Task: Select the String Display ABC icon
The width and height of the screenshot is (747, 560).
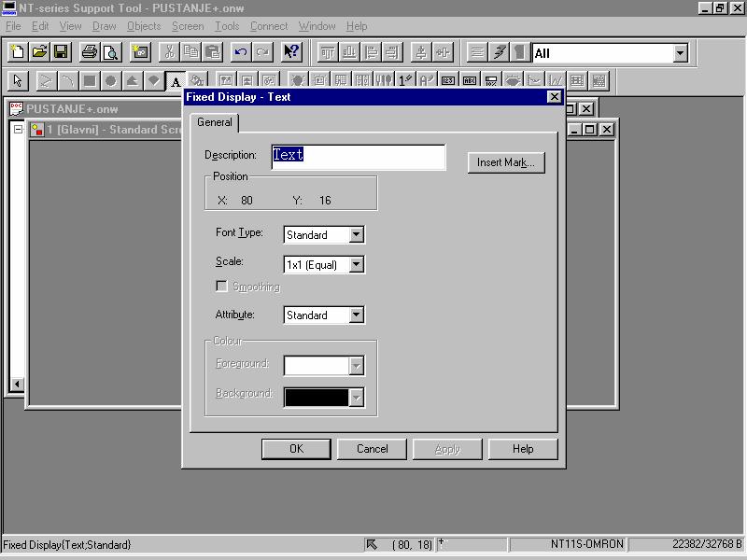Action: coord(470,80)
